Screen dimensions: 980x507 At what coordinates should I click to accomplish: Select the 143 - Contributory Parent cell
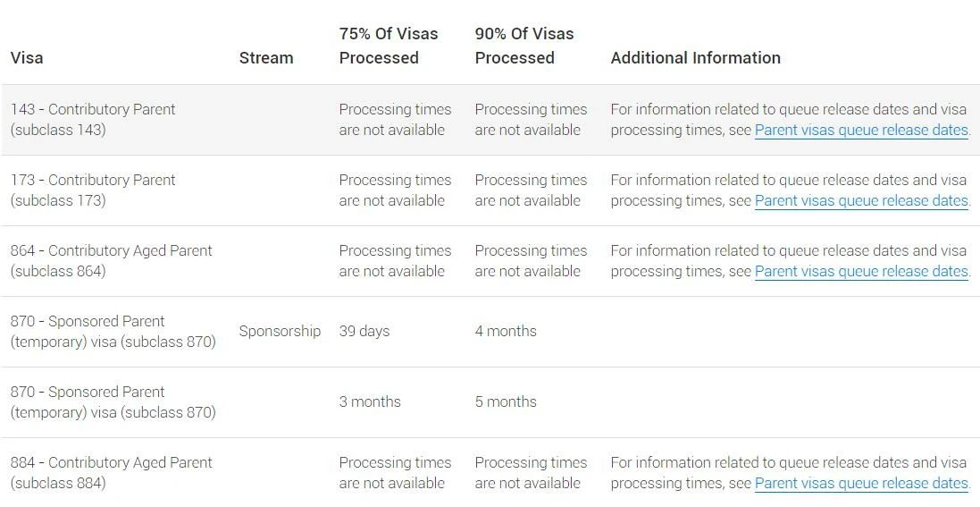click(x=93, y=119)
